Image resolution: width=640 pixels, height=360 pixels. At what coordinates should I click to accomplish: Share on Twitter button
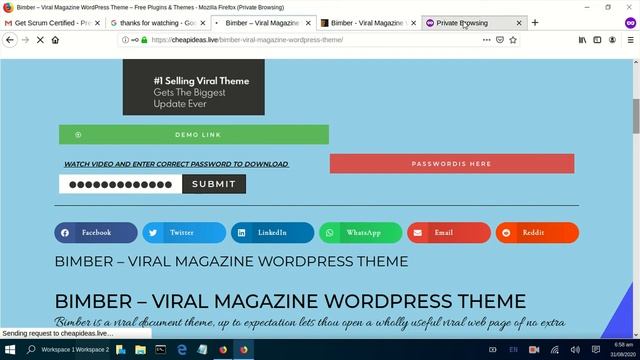(184, 233)
